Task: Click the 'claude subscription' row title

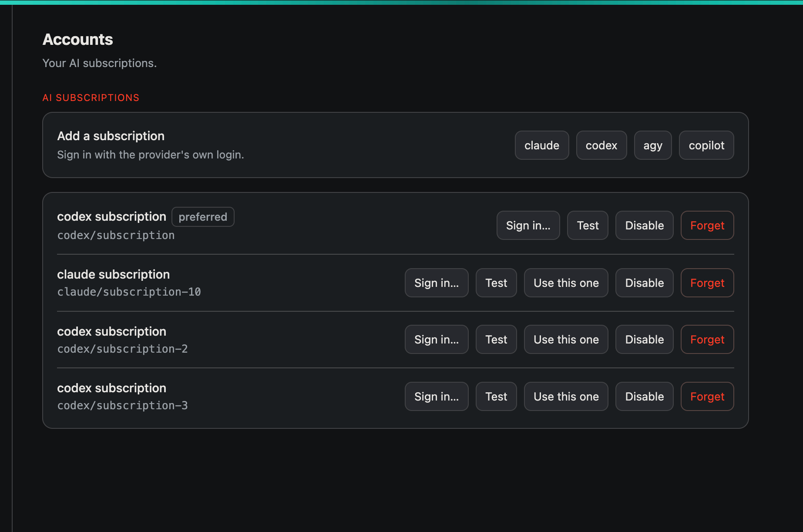Action: [x=113, y=274]
